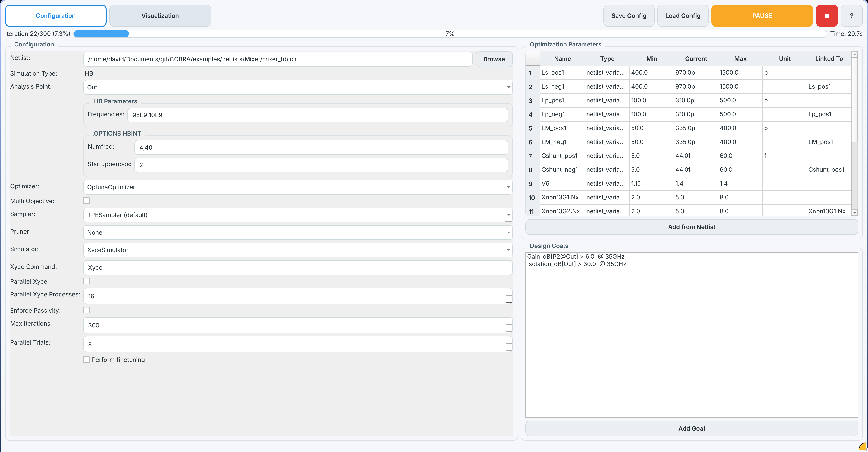Select the Configuration tab
Image resolution: width=868 pixels, height=452 pixels.
pyautogui.click(x=56, y=16)
